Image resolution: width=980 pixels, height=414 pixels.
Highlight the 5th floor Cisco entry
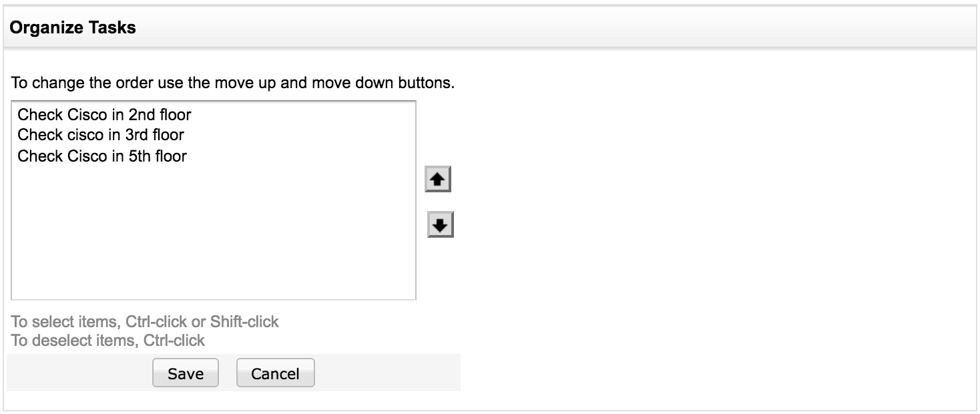click(102, 156)
